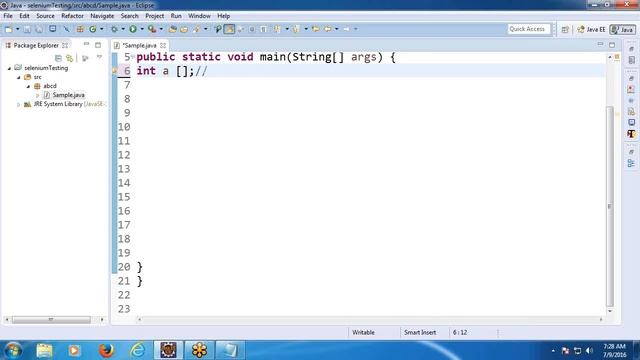Screen dimensions: 640x360
Task: Click the taskbar volume speaker icon
Action: (x=589, y=351)
